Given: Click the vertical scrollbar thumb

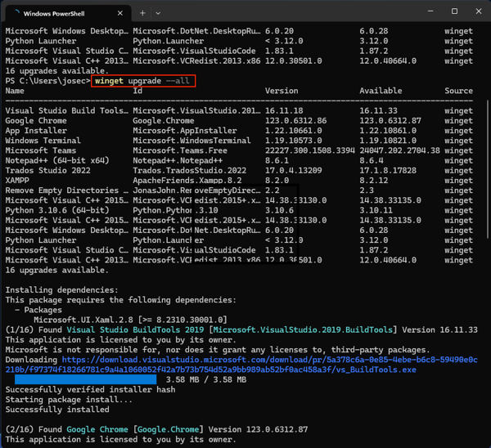Looking at the screenshot, I should pos(488,169).
